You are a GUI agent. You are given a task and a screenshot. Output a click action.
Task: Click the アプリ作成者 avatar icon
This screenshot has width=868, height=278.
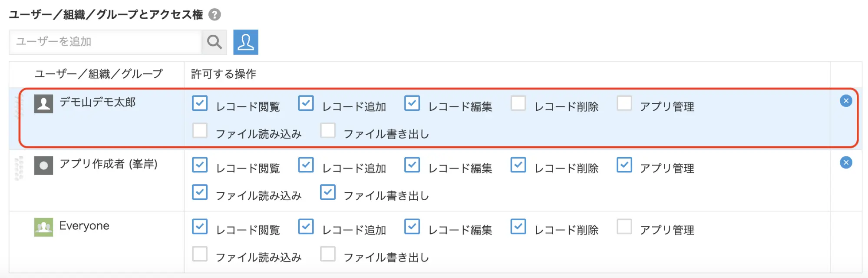pos(43,165)
